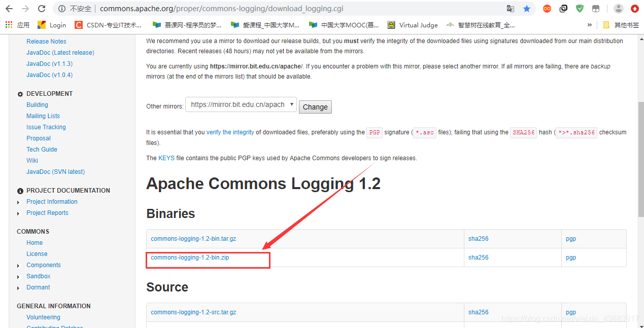Open Release Notes in the sidebar

[46, 42]
